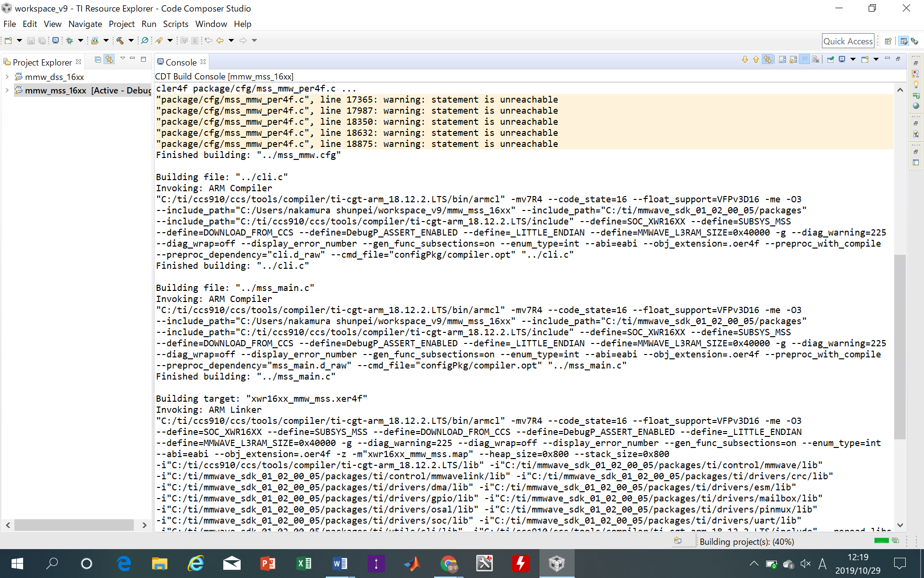Viewport: 924px width, 578px height.
Task: Open the Scripts menu
Action: tap(175, 24)
